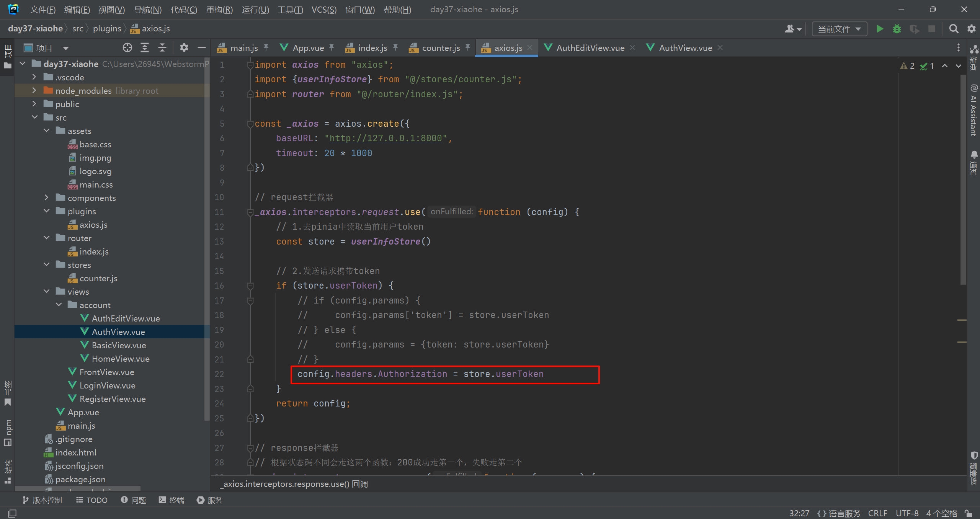Open the baseURL http://127.0.0.1:8000 link
Screen dimensions: 980x519
click(386, 138)
